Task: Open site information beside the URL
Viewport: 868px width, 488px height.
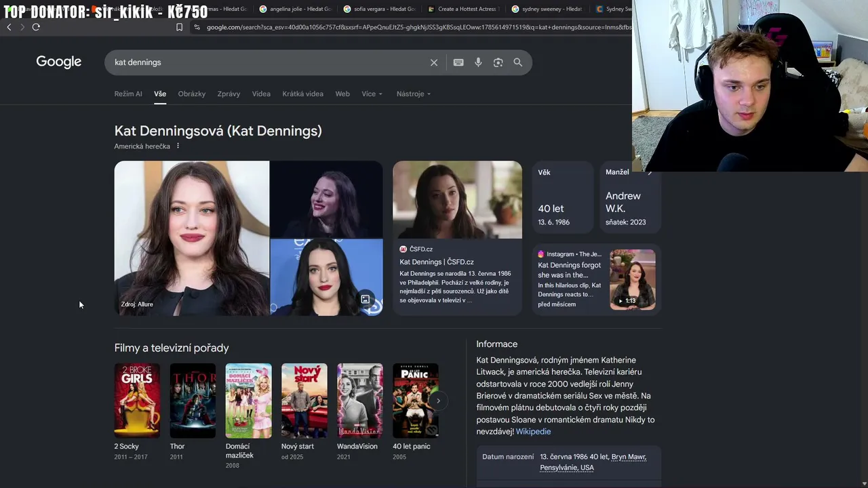Action: point(197,27)
